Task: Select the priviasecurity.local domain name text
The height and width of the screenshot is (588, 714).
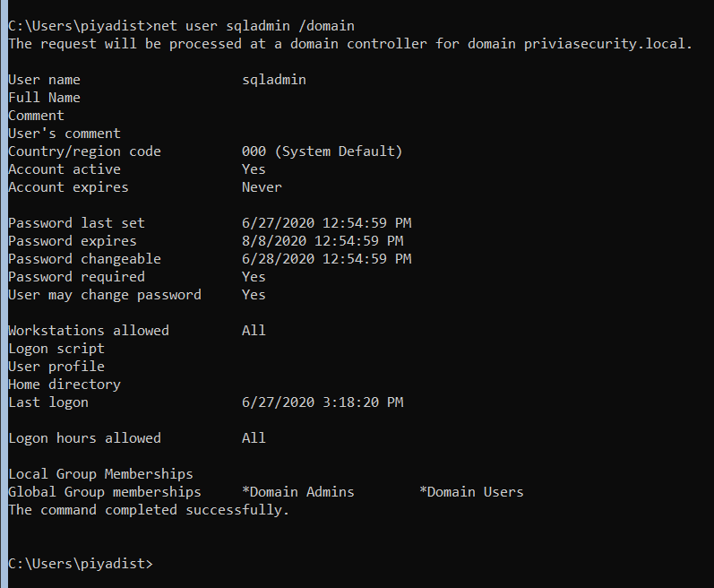Action: point(608,44)
